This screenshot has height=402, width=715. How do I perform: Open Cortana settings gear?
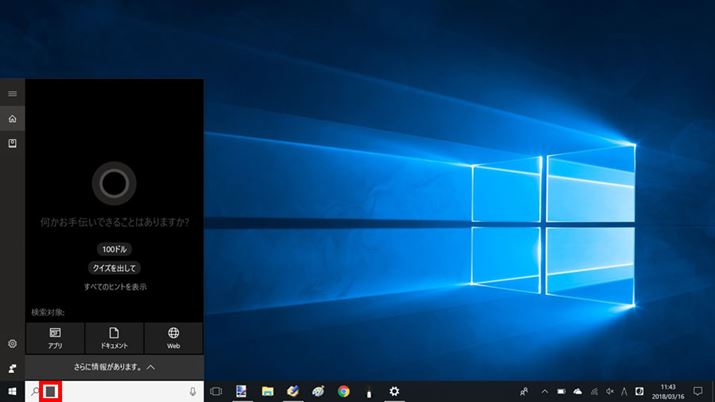click(12, 344)
